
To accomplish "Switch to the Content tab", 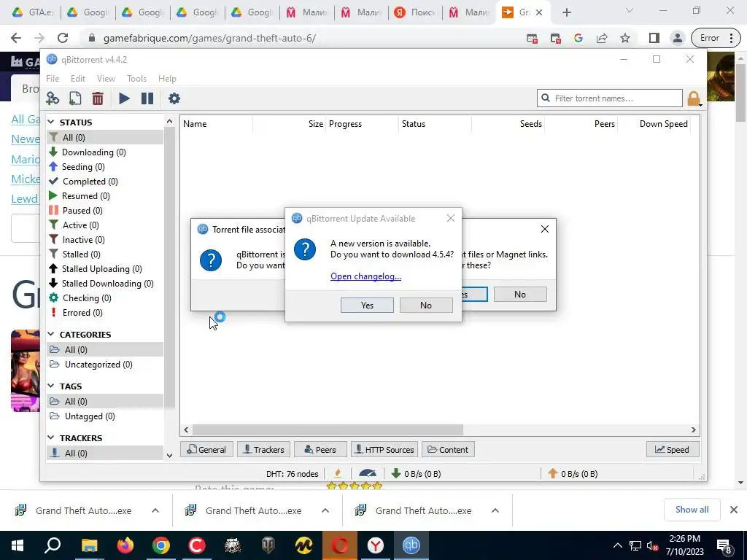I will tap(448, 449).
